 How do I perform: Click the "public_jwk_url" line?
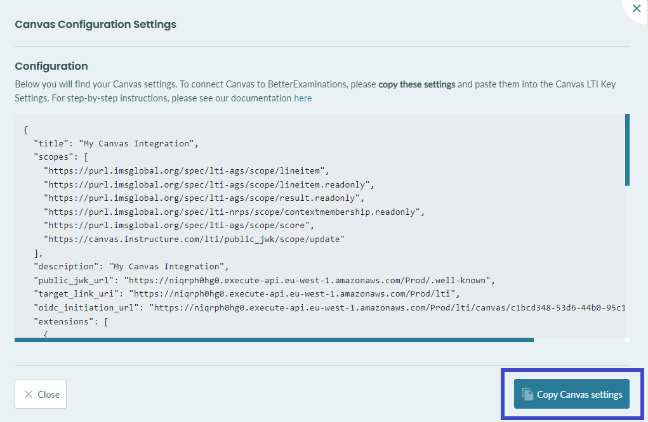pyautogui.click(x=264, y=280)
